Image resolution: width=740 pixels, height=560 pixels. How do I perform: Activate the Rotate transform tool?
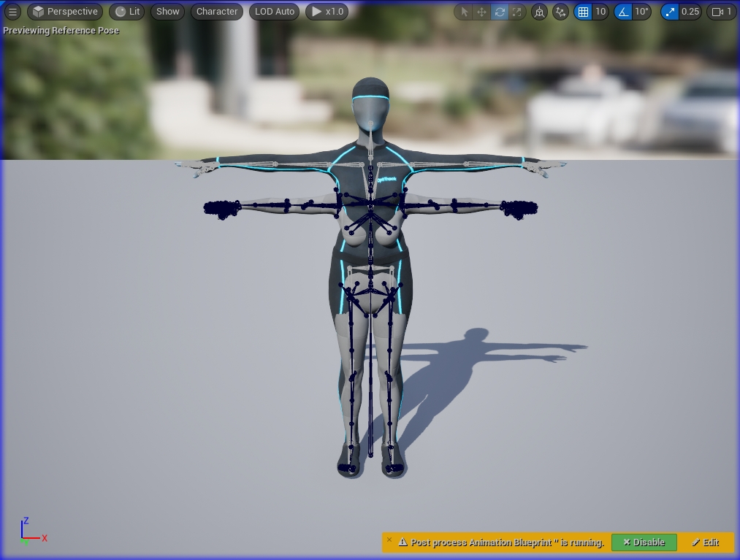pos(500,12)
